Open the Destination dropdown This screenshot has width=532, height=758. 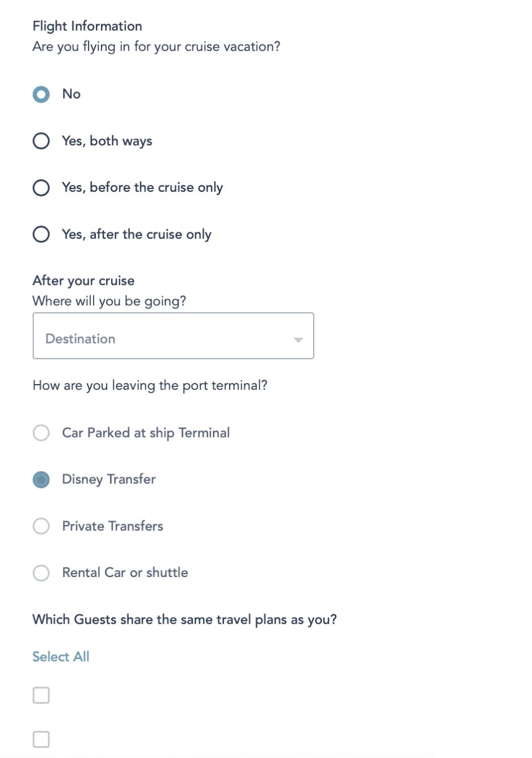[x=174, y=335]
